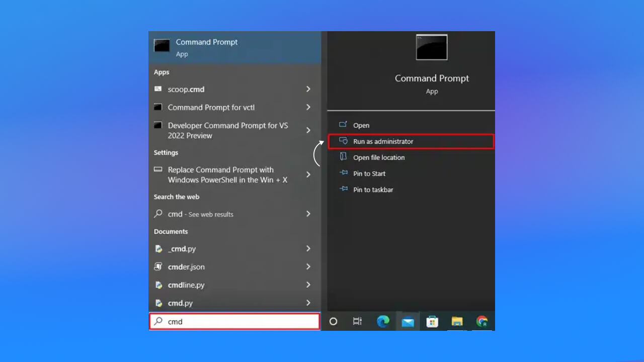Expand the cmd.py result chevron
The image size is (644, 362).
(x=308, y=303)
